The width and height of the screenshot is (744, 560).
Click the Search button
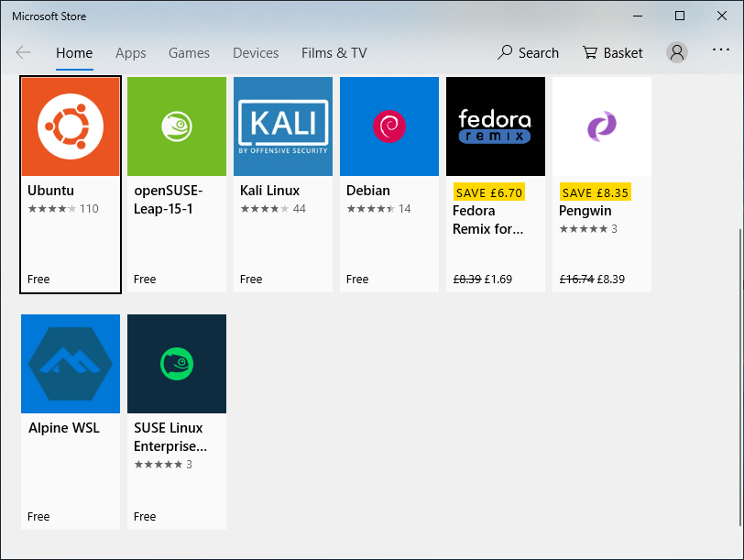(528, 53)
